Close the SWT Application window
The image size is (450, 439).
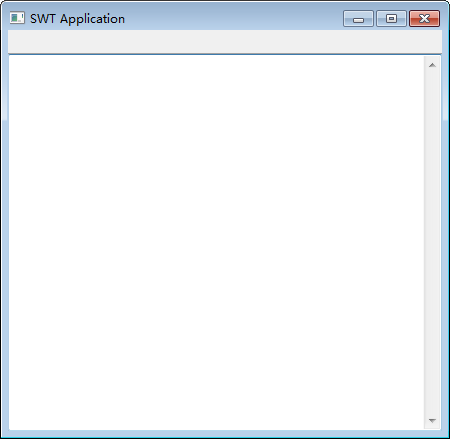(424, 18)
